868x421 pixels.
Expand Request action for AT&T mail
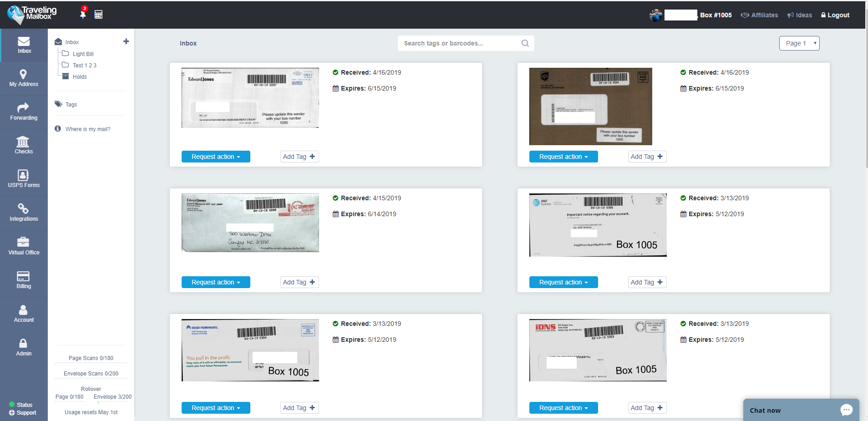[563, 282]
